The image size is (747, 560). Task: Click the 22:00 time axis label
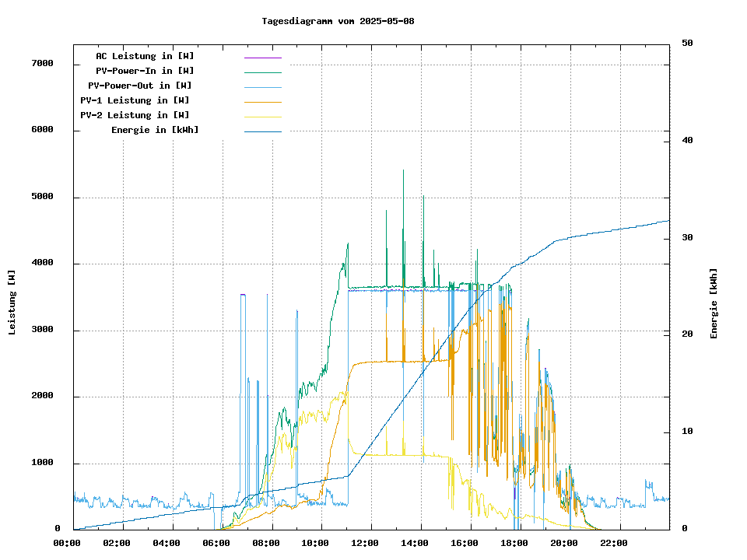614,543
